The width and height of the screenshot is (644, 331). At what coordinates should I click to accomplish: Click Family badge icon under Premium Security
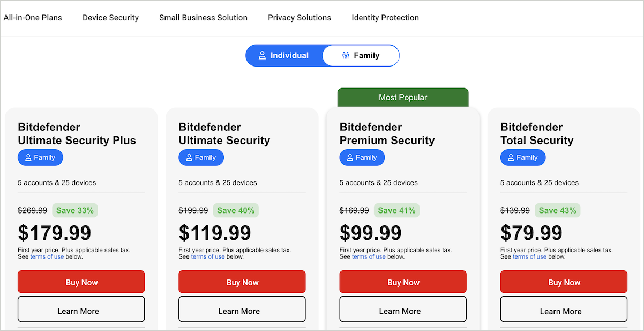click(x=349, y=158)
